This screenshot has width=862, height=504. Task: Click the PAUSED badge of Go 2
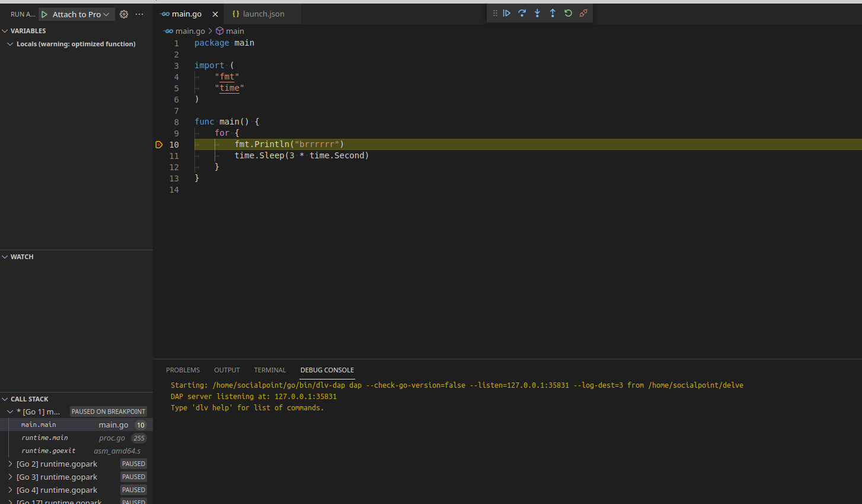(x=133, y=464)
